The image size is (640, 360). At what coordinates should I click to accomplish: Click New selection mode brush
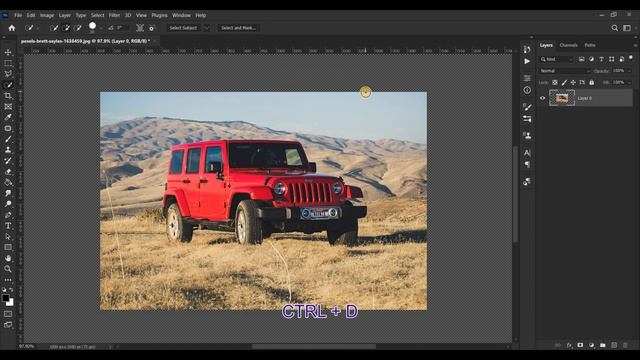[x=53, y=28]
